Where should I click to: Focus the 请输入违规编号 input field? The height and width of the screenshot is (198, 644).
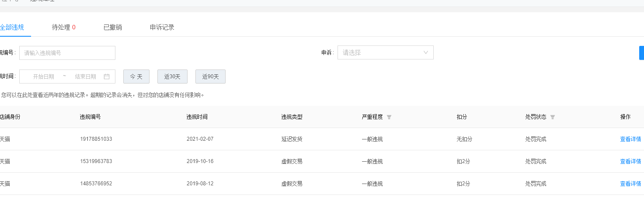(x=67, y=53)
